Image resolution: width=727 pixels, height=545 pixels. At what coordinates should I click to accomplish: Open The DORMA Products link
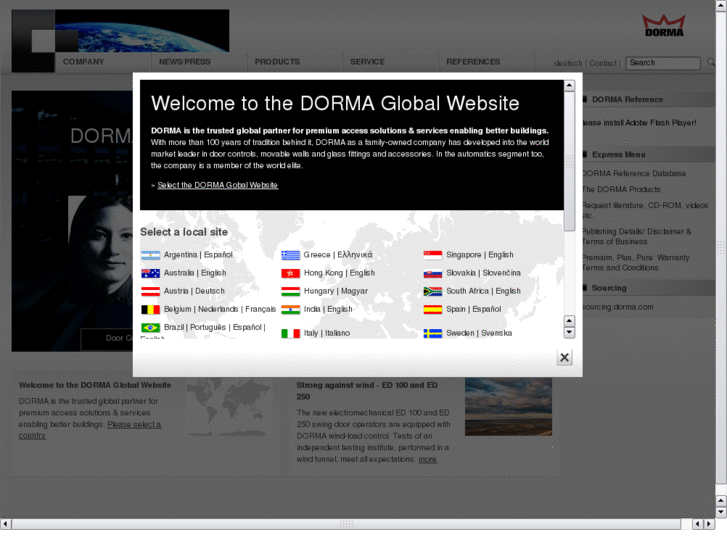click(621, 189)
